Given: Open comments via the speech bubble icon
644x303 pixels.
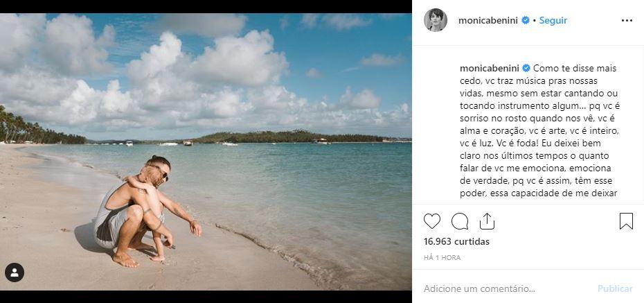Looking at the screenshot, I should click(x=460, y=221).
